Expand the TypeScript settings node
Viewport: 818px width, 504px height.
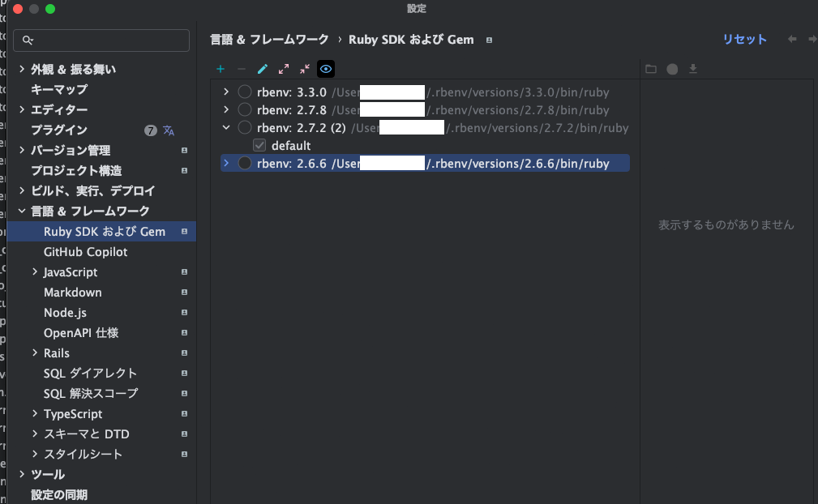(34, 414)
